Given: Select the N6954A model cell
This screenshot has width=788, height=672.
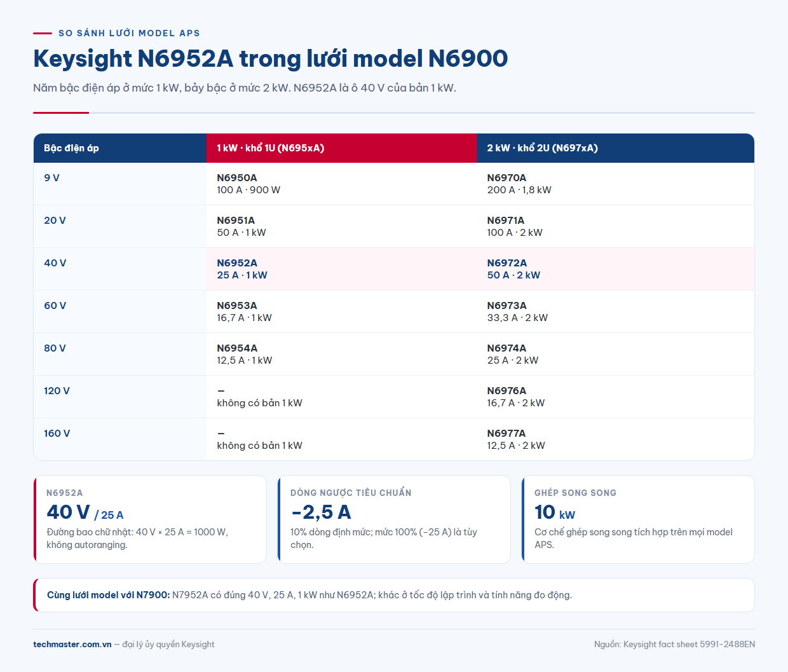Looking at the screenshot, I should (342, 354).
